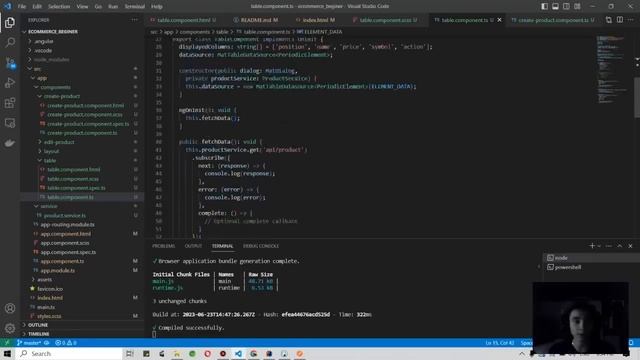Close the terminal panel
This screenshot has width=640, height=360.
tap(630, 246)
